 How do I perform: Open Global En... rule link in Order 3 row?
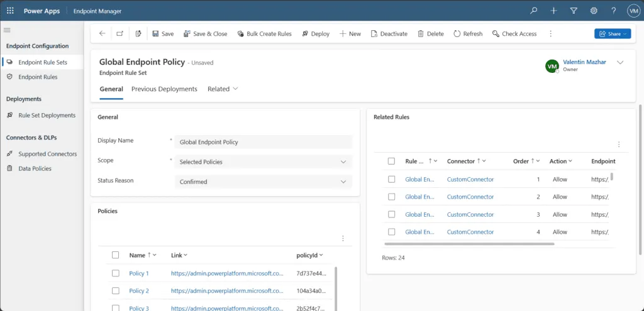[419, 215]
